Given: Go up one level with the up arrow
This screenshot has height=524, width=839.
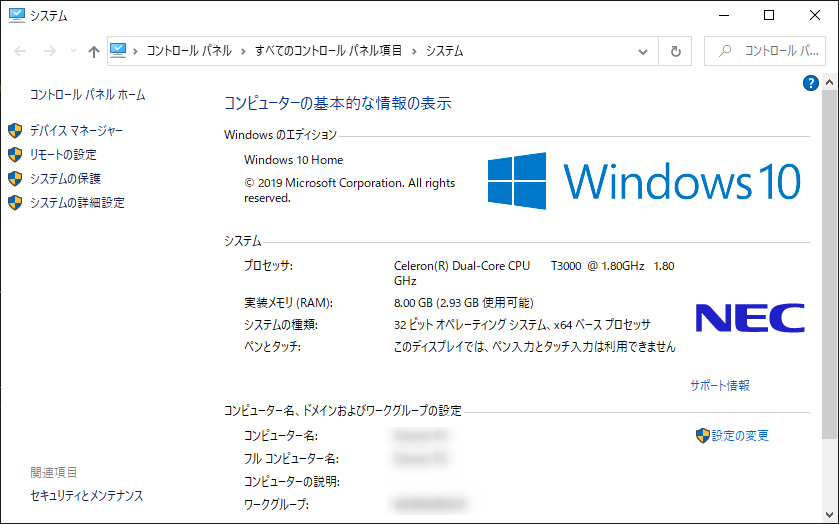Looking at the screenshot, I should pyautogui.click(x=94, y=51).
